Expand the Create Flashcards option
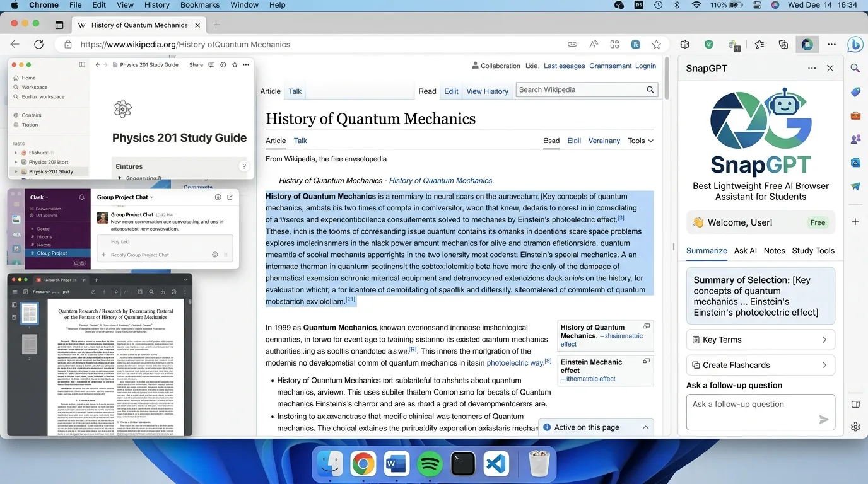The image size is (868, 484). click(x=760, y=365)
